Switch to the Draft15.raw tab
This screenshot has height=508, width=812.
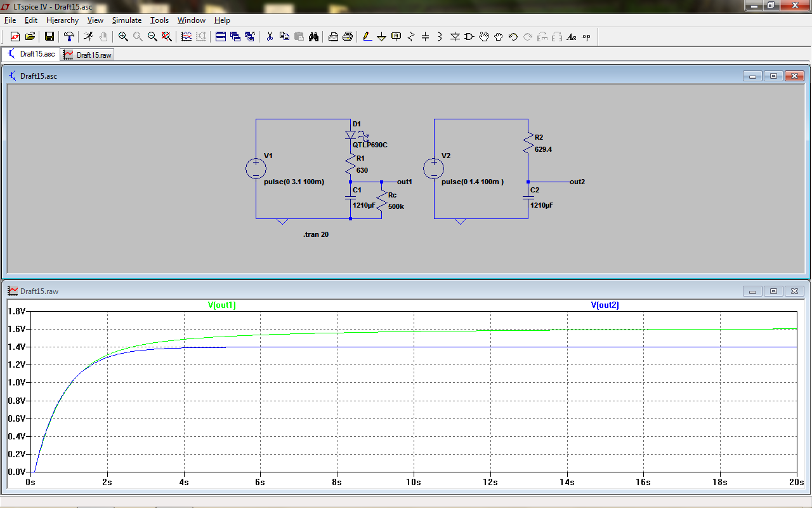(x=88, y=55)
